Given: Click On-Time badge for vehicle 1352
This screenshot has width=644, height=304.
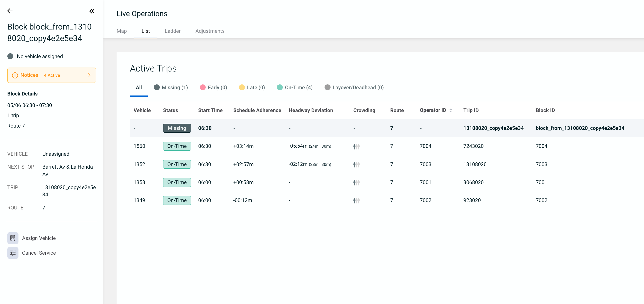Looking at the screenshot, I should 177,164.
